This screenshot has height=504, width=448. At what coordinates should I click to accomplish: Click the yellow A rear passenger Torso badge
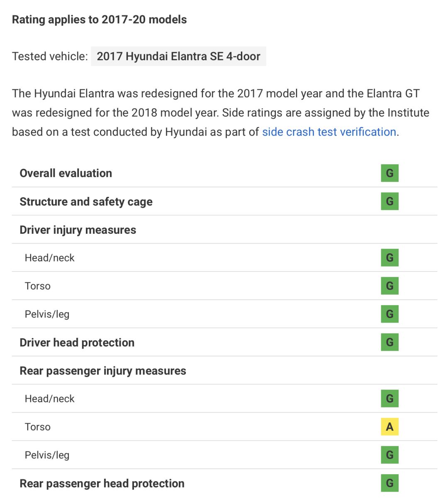(x=390, y=427)
